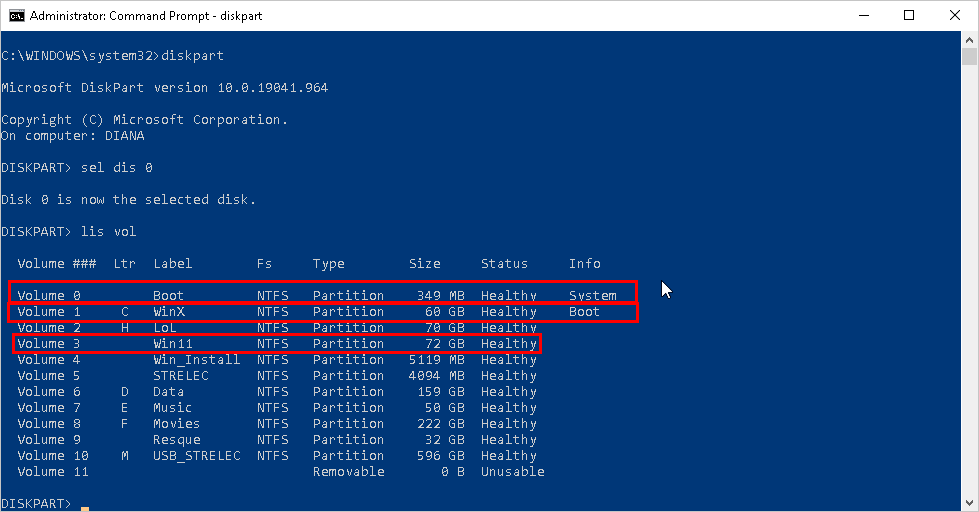The image size is (979, 512).
Task: Click the '596 GB' size value
Action: tap(441, 456)
